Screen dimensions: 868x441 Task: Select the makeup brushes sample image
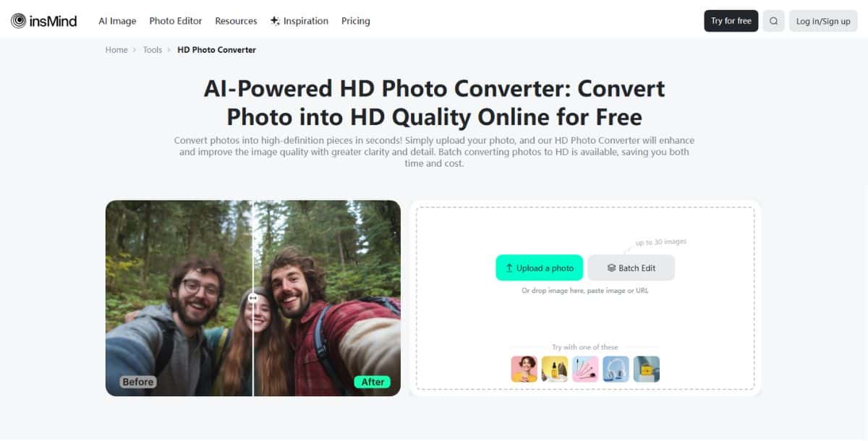pyautogui.click(x=585, y=369)
